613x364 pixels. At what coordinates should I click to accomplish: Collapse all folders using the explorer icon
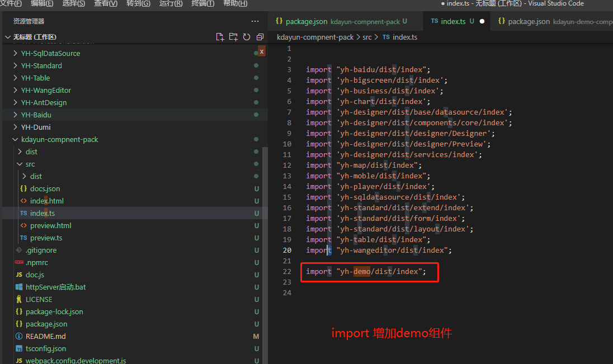(x=260, y=37)
